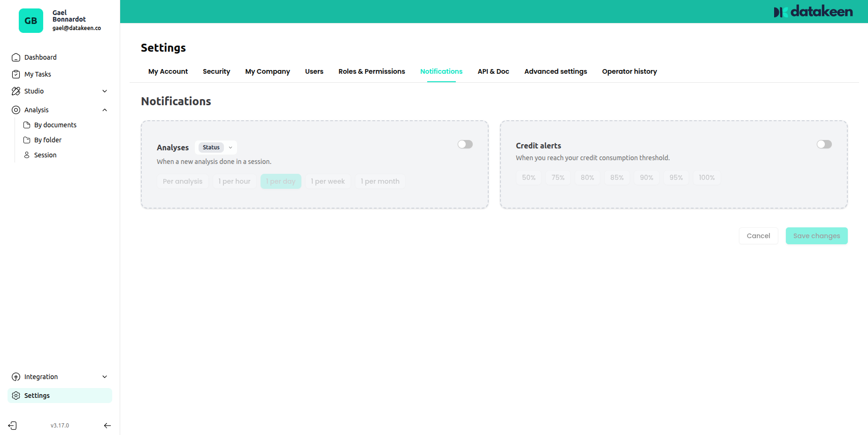Click the Dashboard home icon

tap(16, 57)
